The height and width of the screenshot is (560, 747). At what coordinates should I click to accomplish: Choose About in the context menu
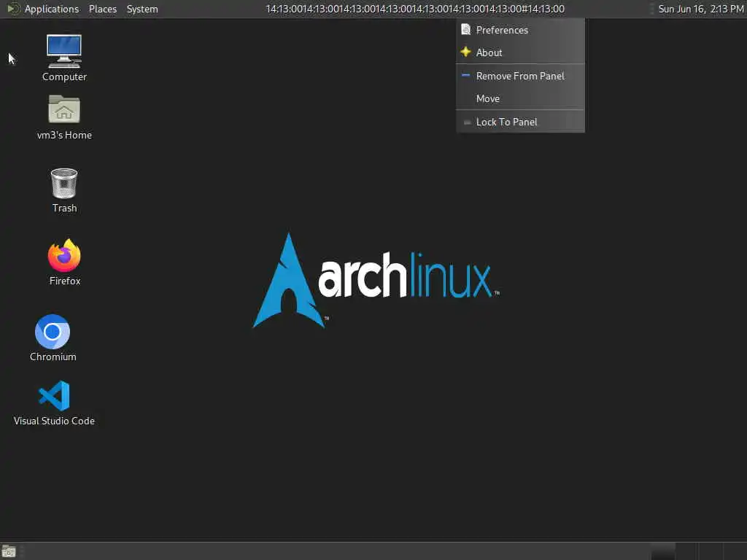[x=520, y=52]
